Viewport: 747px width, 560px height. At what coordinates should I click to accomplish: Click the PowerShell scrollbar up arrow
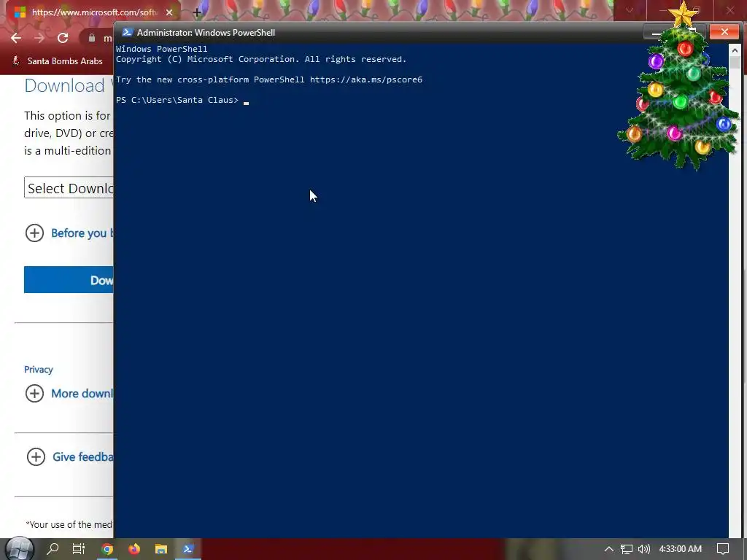(735, 50)
